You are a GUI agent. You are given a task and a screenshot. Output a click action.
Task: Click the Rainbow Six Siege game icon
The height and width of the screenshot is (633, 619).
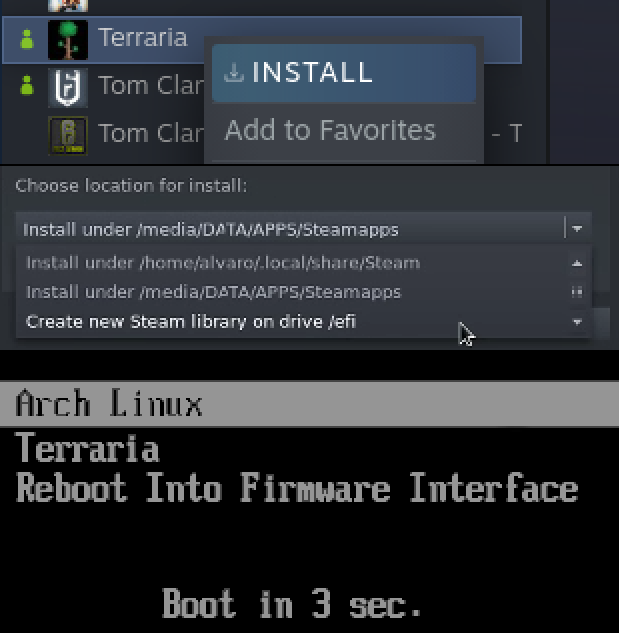[68, 87]
